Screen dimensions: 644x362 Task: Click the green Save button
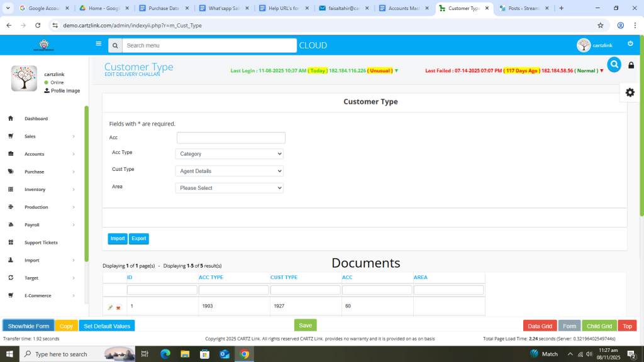[305, 326]
